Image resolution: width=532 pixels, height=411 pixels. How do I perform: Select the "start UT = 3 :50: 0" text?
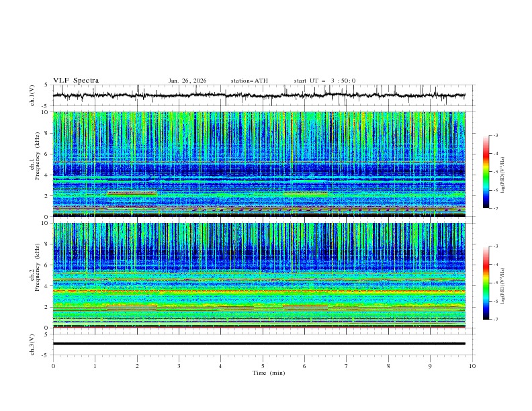click(x=324, y=81)
